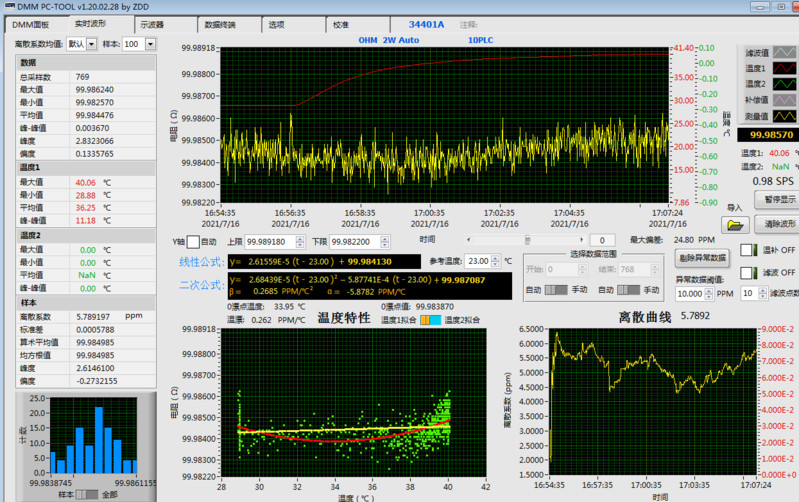Image resolution: width=799 pixels, height=502 pixels.
Task: Click the 温度1拟合 orange legend swatch
Action: pos(424,319)
